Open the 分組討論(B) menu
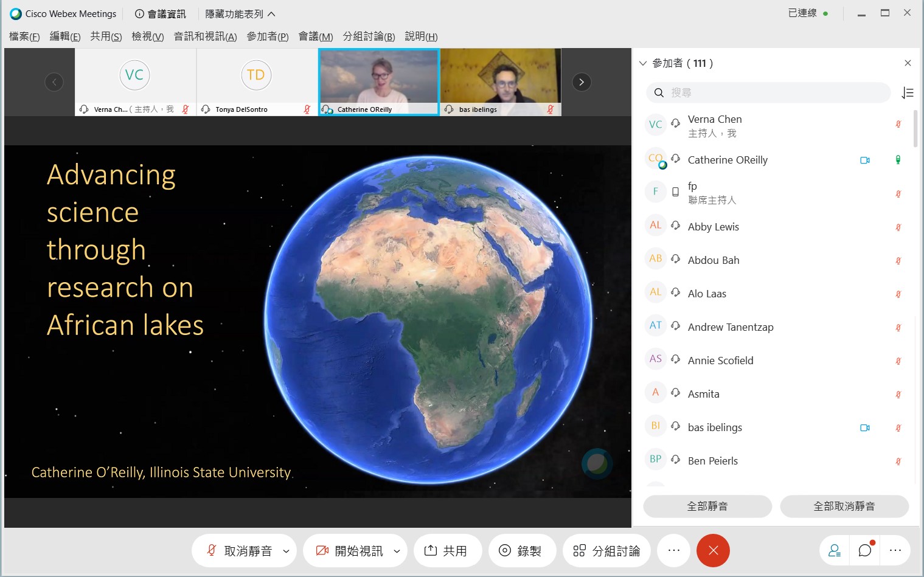This screenshot has height=577, width=924. click(369, 36)
